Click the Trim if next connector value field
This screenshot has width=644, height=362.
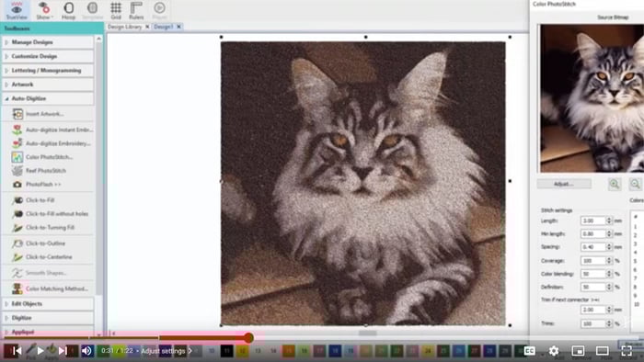coord(593,310)
